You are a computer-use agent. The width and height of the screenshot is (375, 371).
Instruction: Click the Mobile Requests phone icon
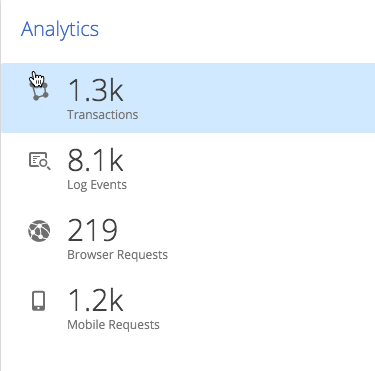tap(39, 301)
